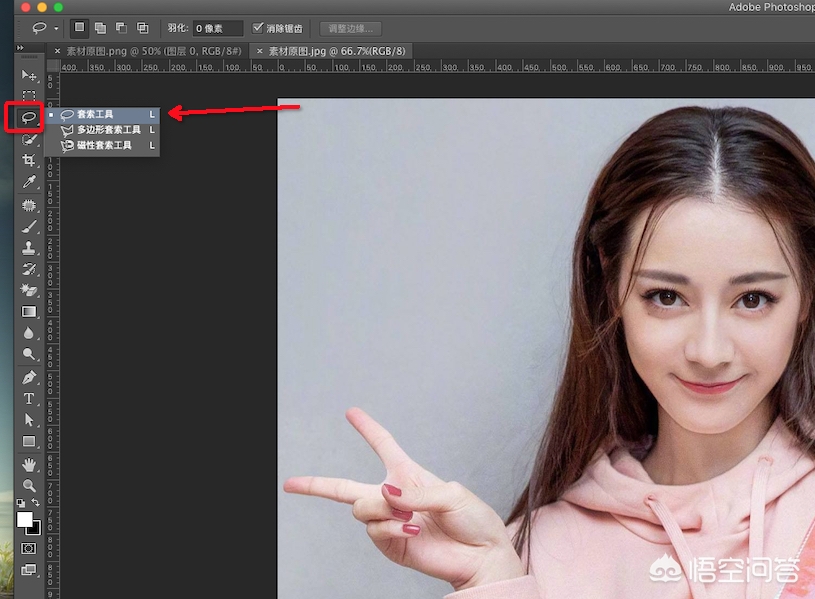The image size is (815, 599).
Task: Enable anti-alias (消除锯齿) checkbox
Action: pos(258,28)
